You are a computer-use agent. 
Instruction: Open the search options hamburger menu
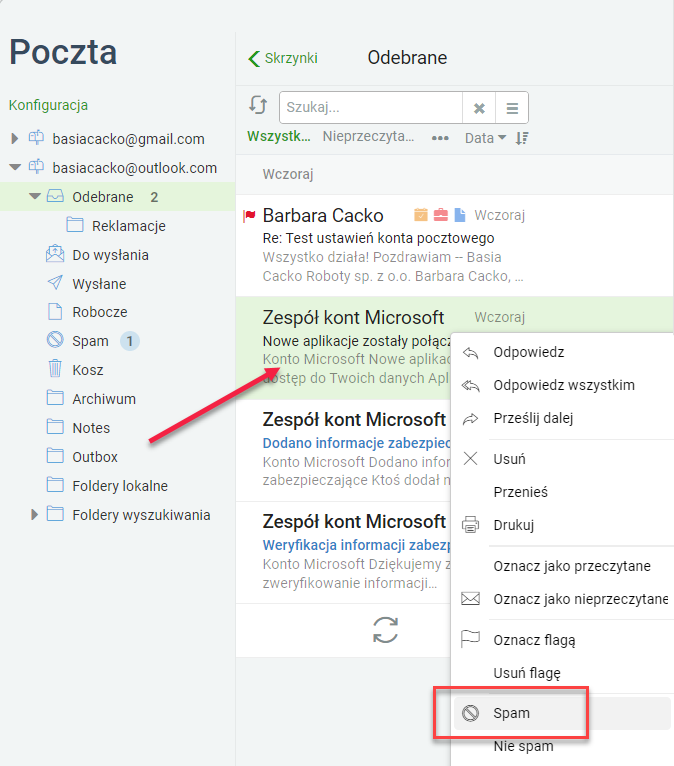[512, 108]
